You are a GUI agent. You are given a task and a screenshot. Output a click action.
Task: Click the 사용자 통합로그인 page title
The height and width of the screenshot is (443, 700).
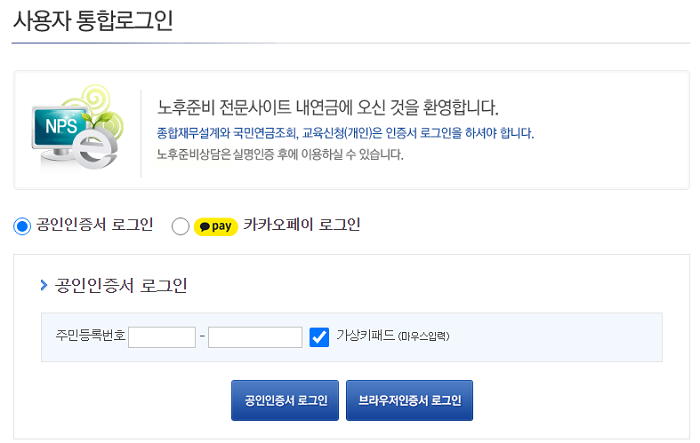point(93,21)
